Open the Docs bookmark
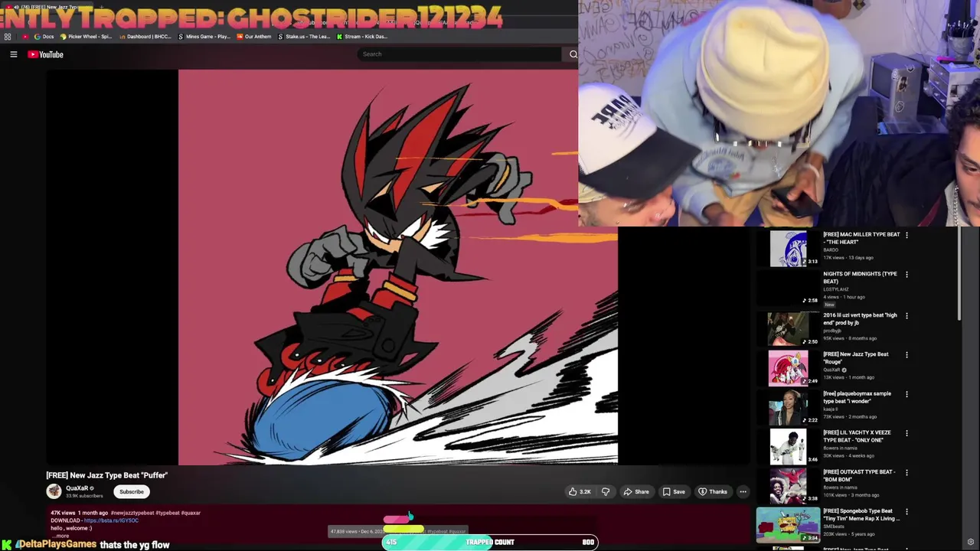Image resolution: width=980 pixels, height=551 pixels. tap(44, 37)
